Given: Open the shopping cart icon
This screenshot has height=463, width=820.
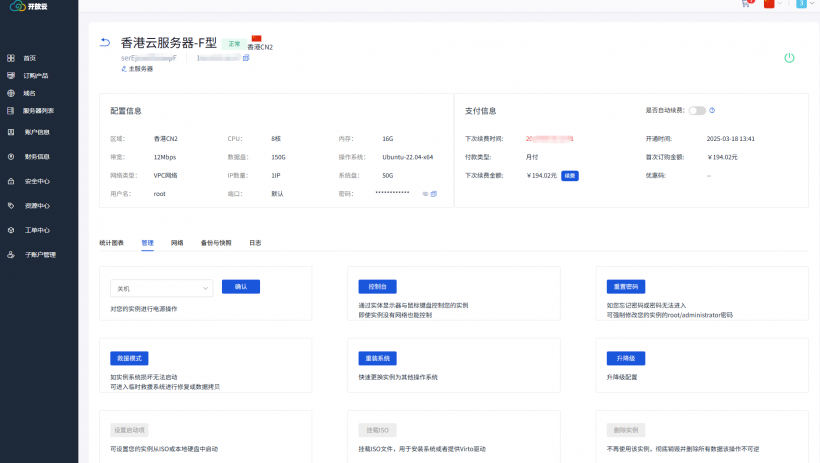Looking at the screenshot, I should point(745,4).
